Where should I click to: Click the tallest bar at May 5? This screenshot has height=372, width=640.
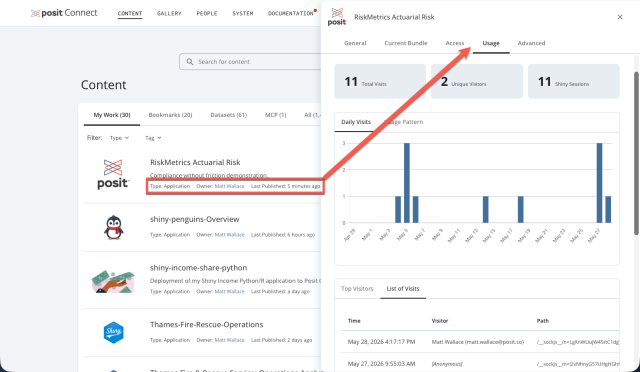coord(407,183)
